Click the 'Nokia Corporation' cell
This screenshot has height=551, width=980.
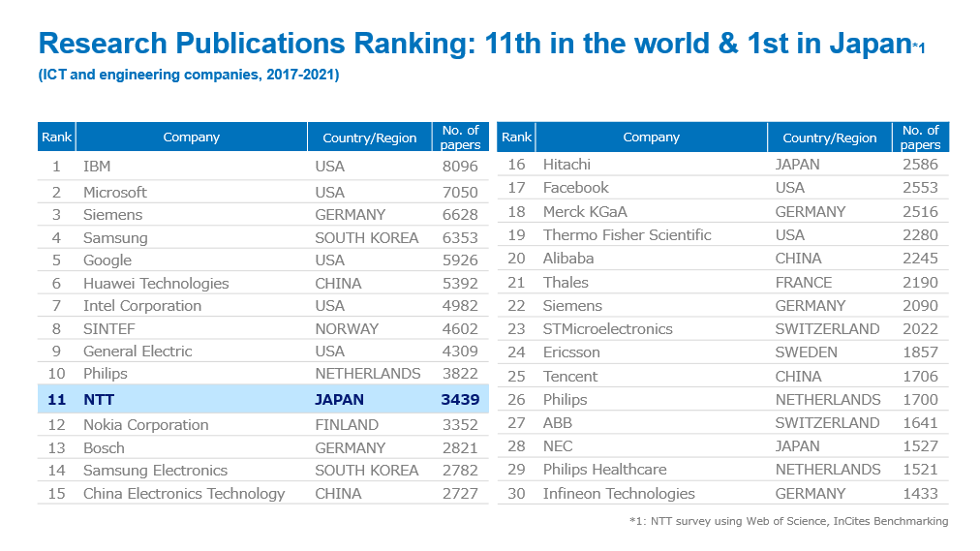pyautogui.click(x=145, y=425)
